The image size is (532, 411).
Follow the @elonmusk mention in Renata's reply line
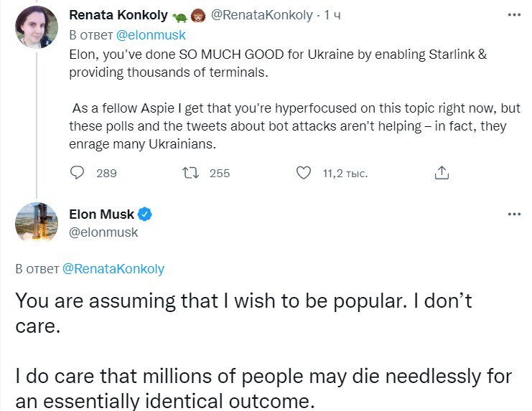pyautogui.click(x=151, y=34)
